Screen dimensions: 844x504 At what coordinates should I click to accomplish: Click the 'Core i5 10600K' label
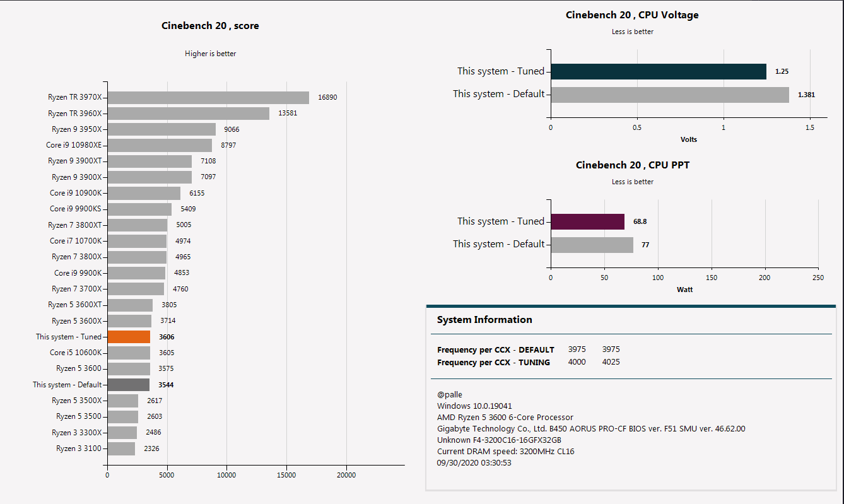point(76,353)
